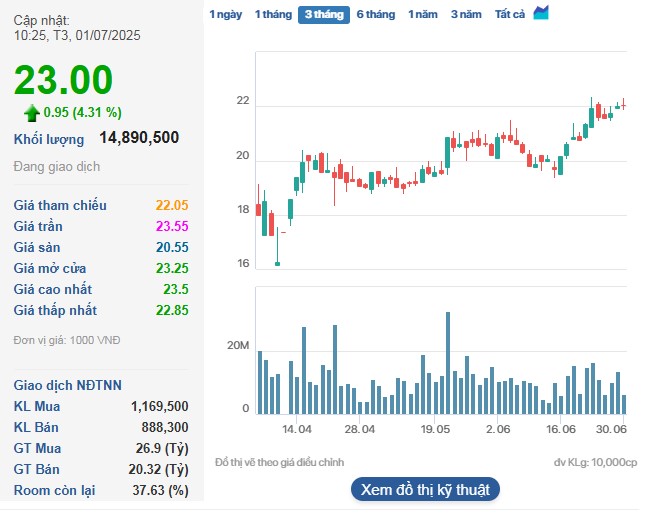Select the active 3 tháng tab
668x515 pixels.
[323, 15]
